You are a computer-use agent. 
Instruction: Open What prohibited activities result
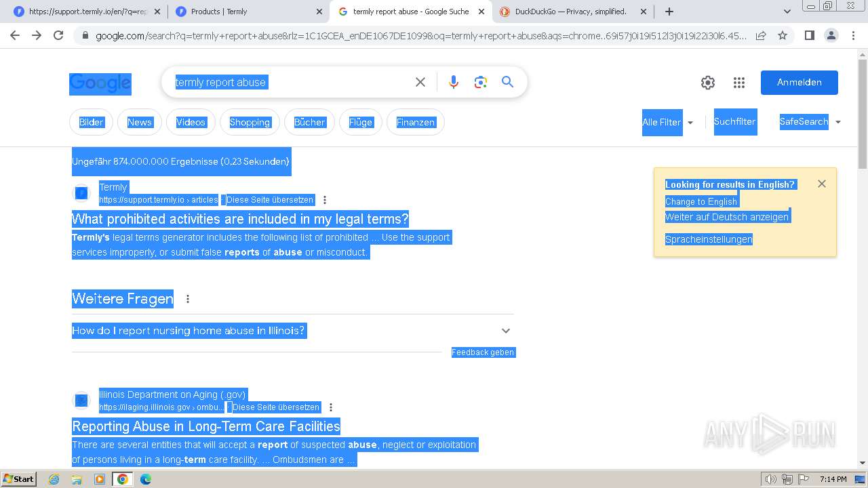point(240,219)
